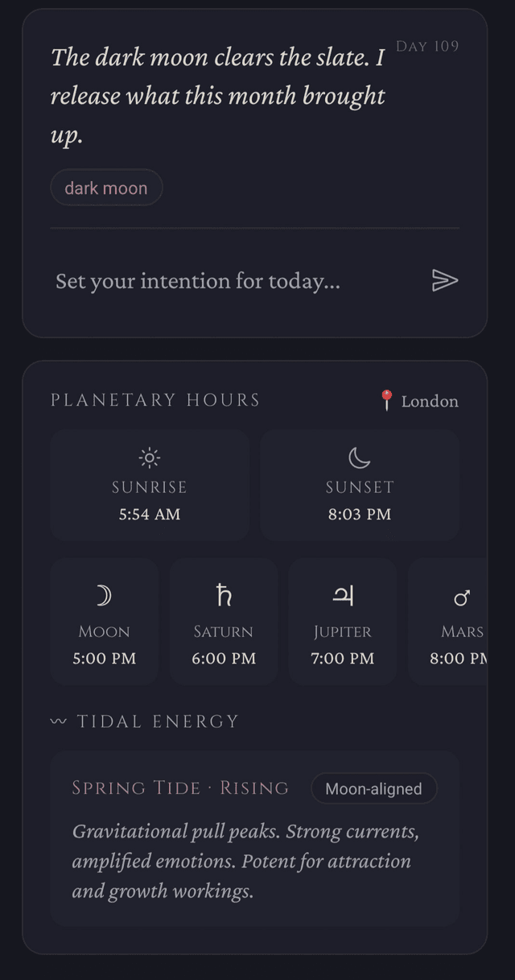This screenshot has height=980, width=515.
Task: Select the Jupiter planetary hour symbol
Action: pos(342,595)
